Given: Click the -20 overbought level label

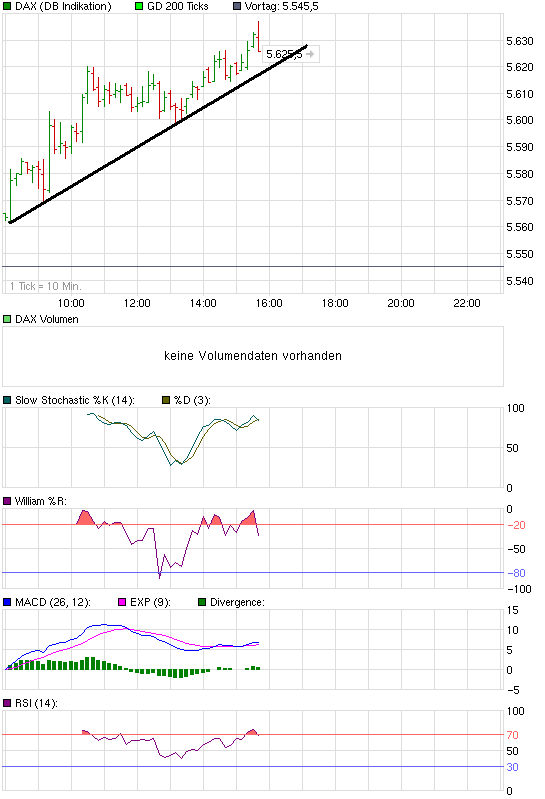Looking at the screenshot, I should coord(516,525).
